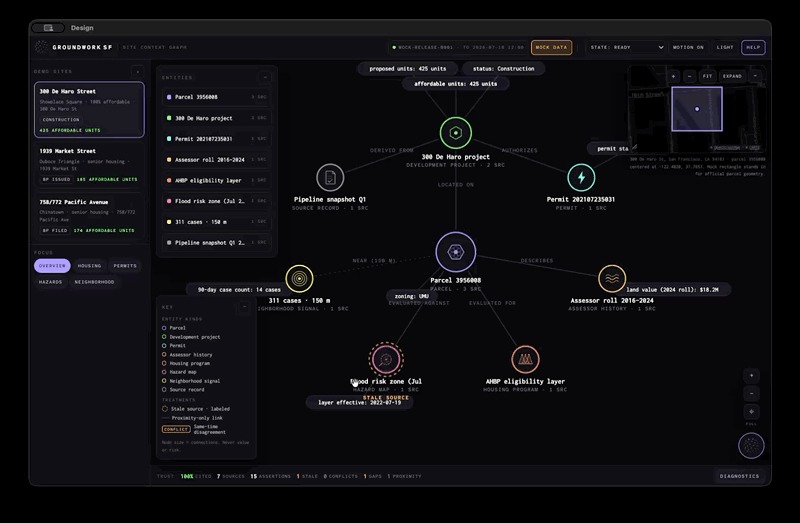
Task: Click the recenter crosshair button above Full
Action: point(751,411)
